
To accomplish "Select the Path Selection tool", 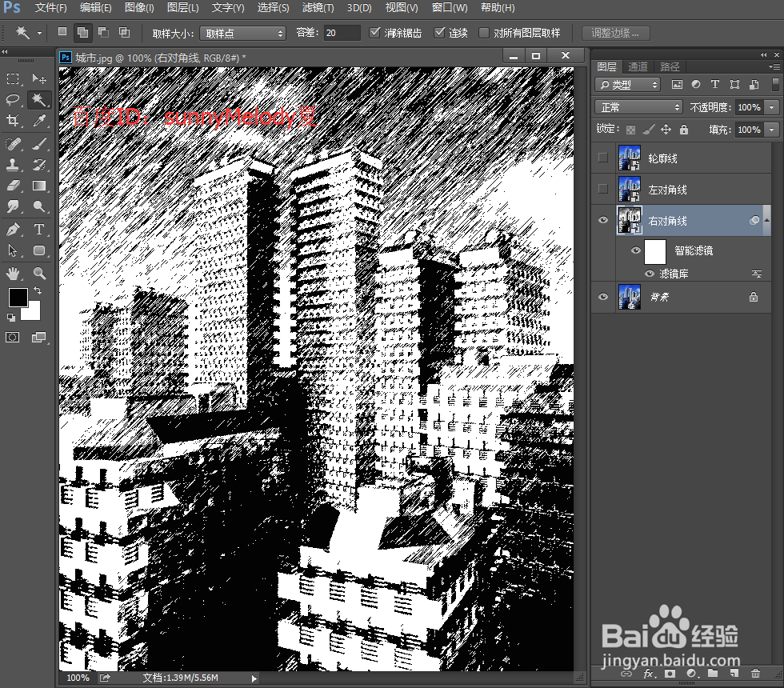I will pyautogui.click(x=13, y=250).
